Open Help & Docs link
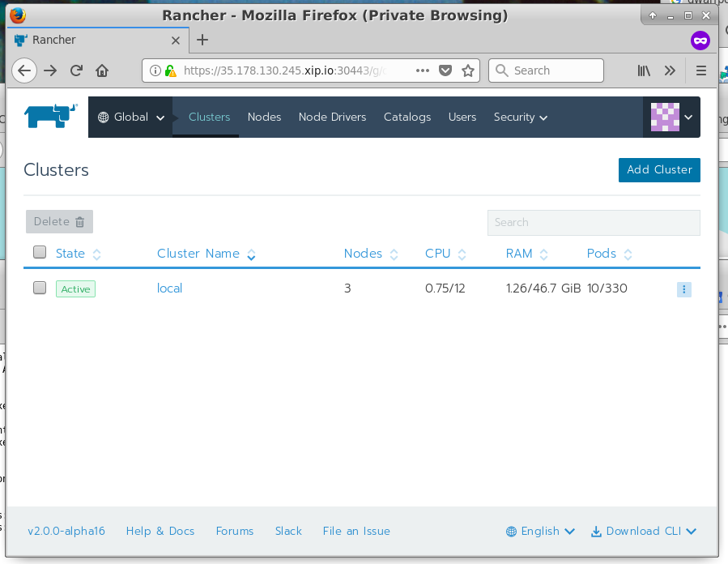Viewport: 728px width, 564px height. 160,531
